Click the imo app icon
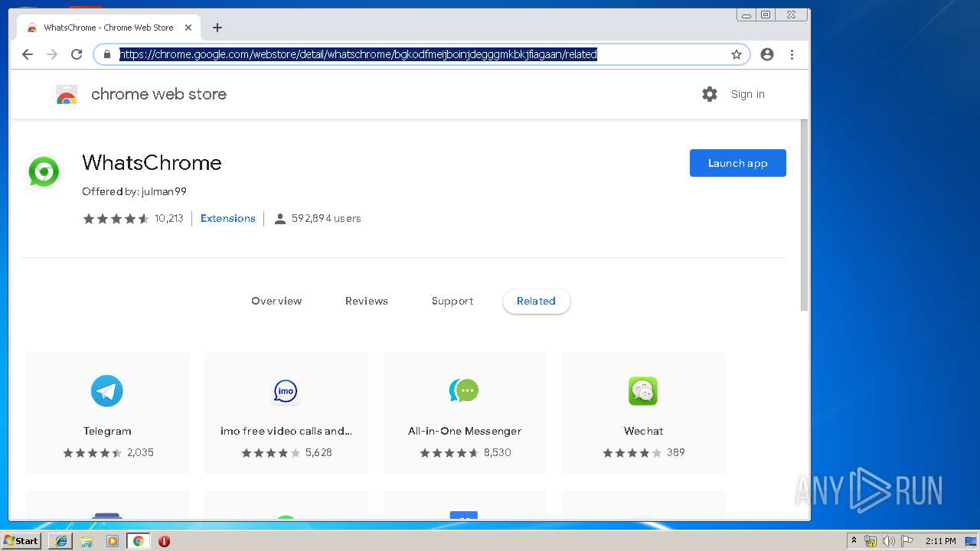 (x=286, y=391)
